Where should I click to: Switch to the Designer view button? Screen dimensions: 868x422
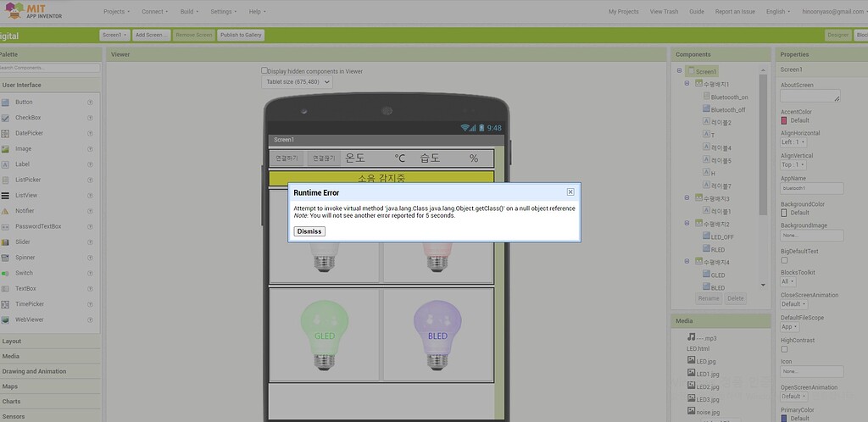pos(837,35)
